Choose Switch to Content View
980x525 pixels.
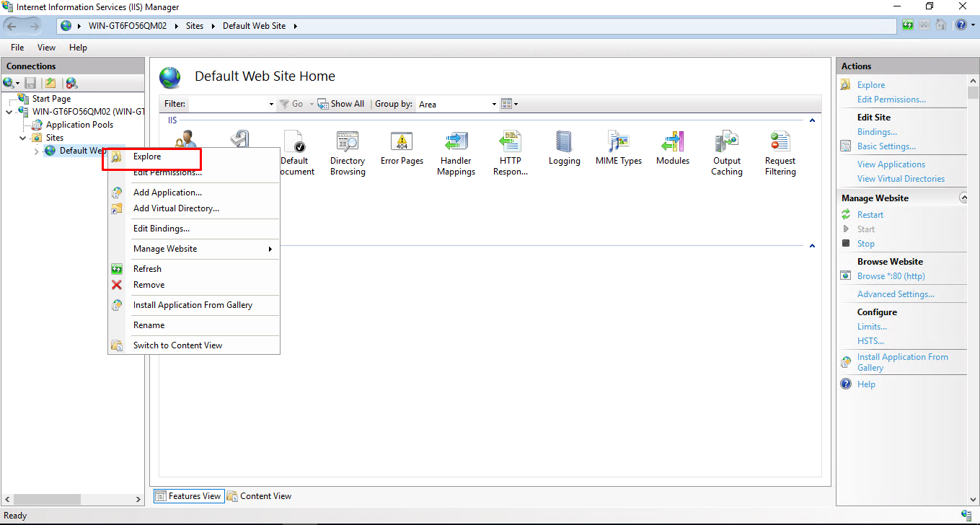tap(193, 345)
